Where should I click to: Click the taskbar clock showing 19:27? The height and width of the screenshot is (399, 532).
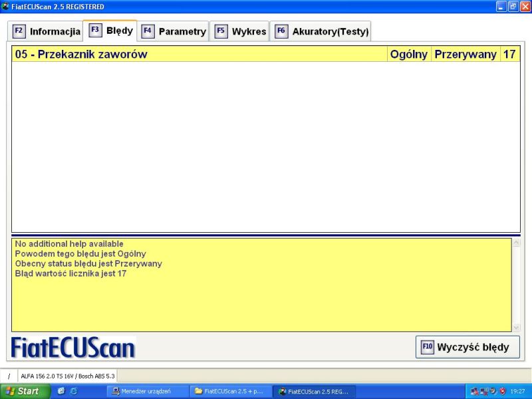coord(517,391)
